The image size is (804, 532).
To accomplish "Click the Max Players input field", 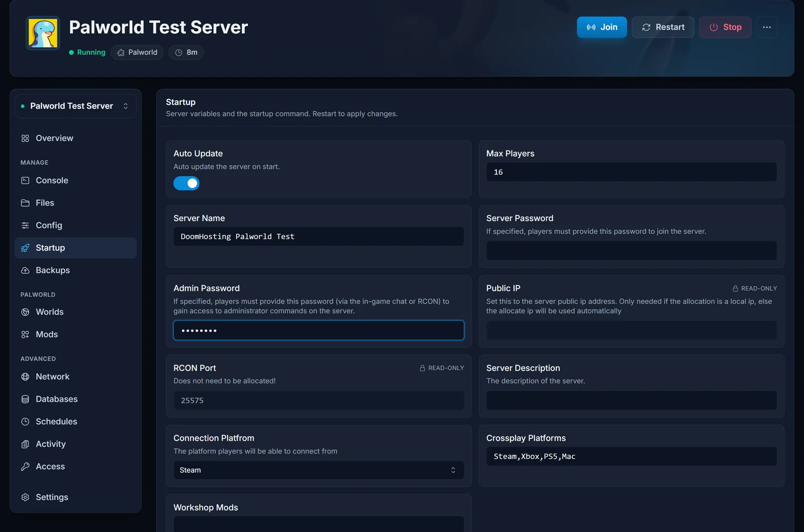I will pos(631,172).
